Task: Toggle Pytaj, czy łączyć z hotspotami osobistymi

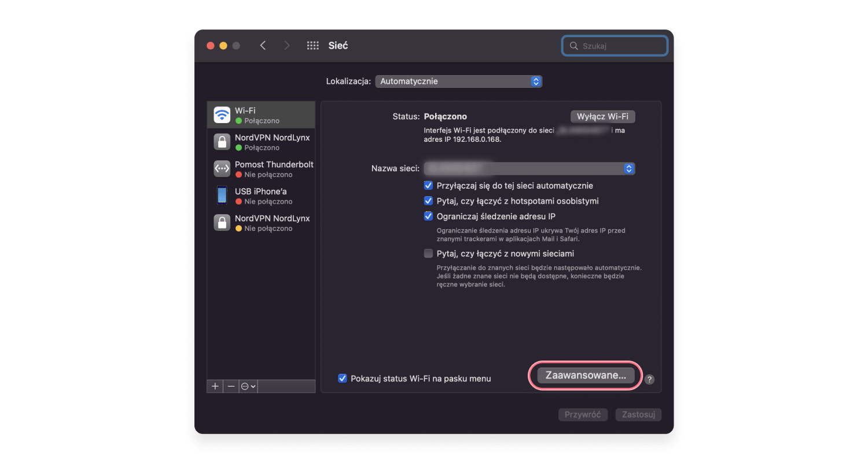Action: pyautogui.click(x=428, y=201)
